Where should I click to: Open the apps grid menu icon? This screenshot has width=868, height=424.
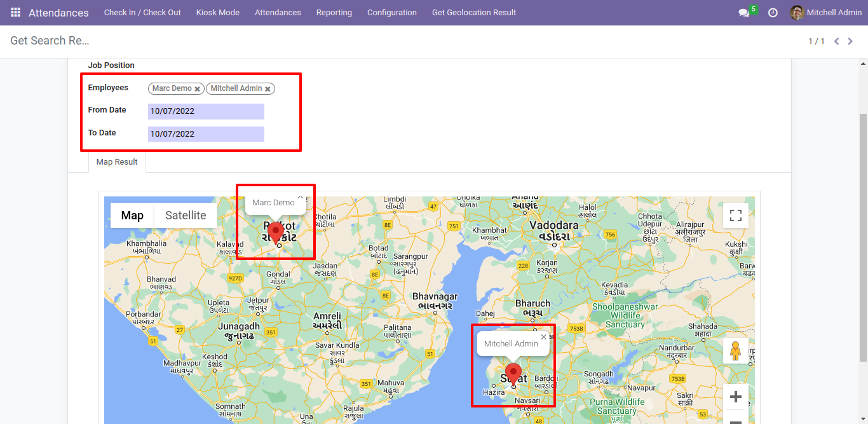(x=15, y=13)
